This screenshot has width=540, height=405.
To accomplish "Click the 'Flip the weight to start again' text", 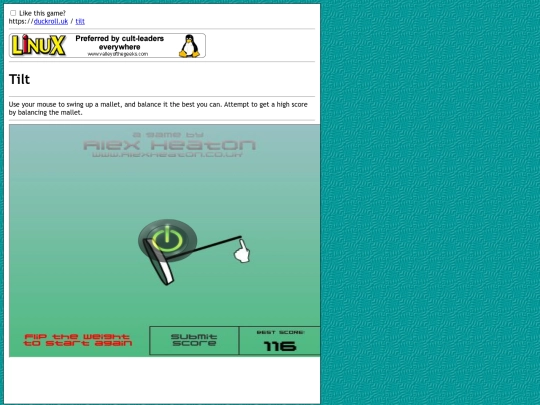I will coord(78,340).
